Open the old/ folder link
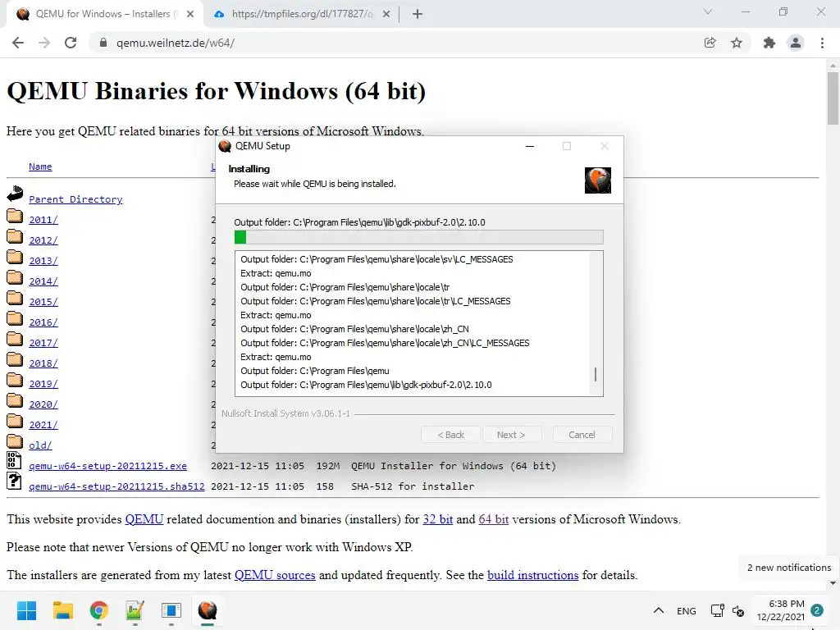The height and width of the screenshot is (630, 840). point(40,445)
